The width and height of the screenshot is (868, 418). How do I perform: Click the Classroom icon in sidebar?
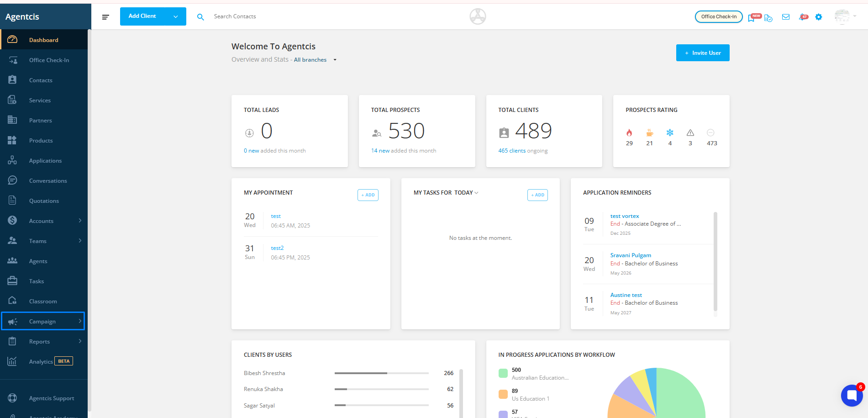click(x=12, y=301)
